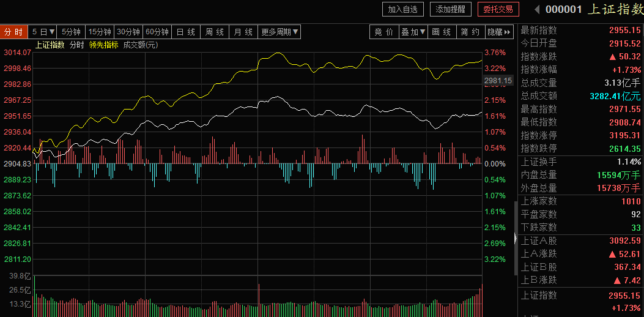The height and width of the screenshot is (317, 644).
Task: Open the 5日 period dropdown
Action: tap(43, 32)
